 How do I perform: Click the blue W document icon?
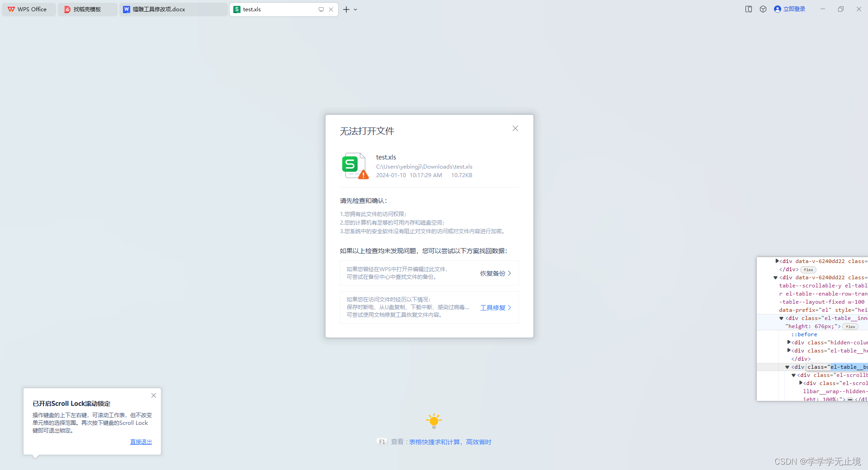(x=127, y=9)
